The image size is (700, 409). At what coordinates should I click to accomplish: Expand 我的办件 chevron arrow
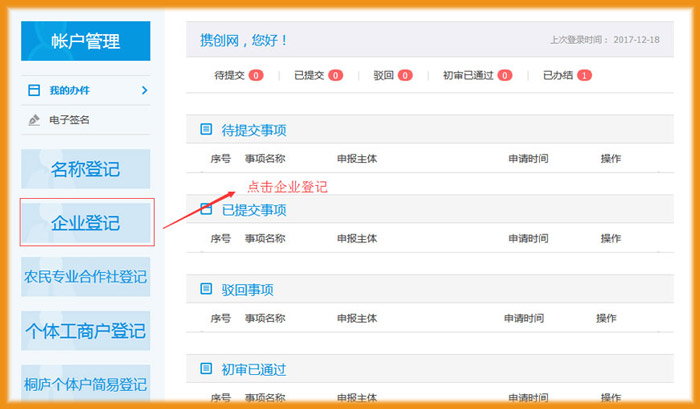144,91
